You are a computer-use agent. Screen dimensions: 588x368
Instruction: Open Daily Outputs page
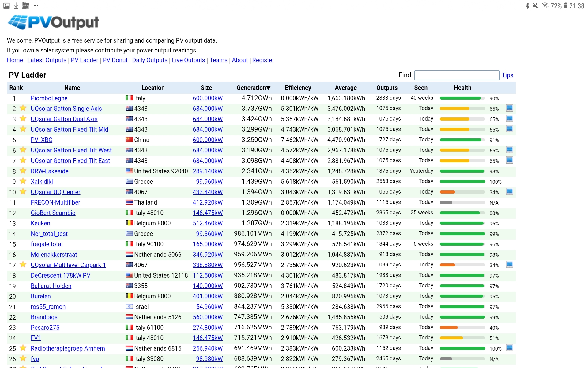pyautogui.click(x=150, y=60)
